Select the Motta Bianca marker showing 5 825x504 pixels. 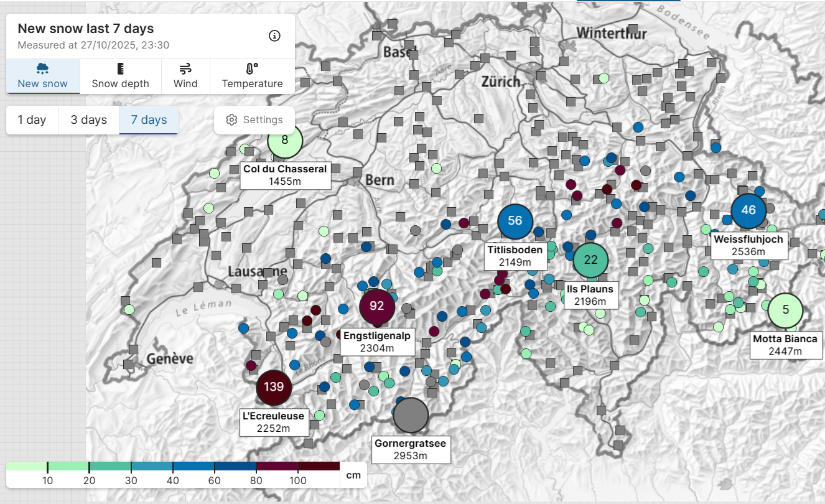[x=785, y=310]
